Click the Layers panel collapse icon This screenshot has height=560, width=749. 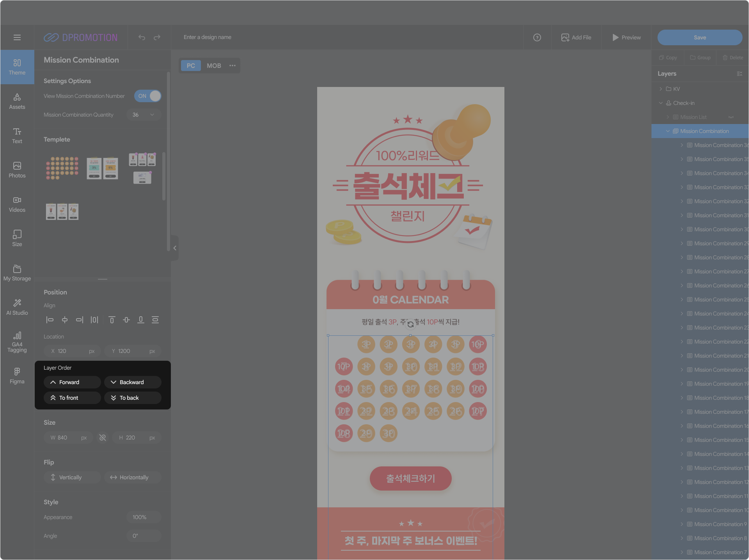click(x=739, y=74)
